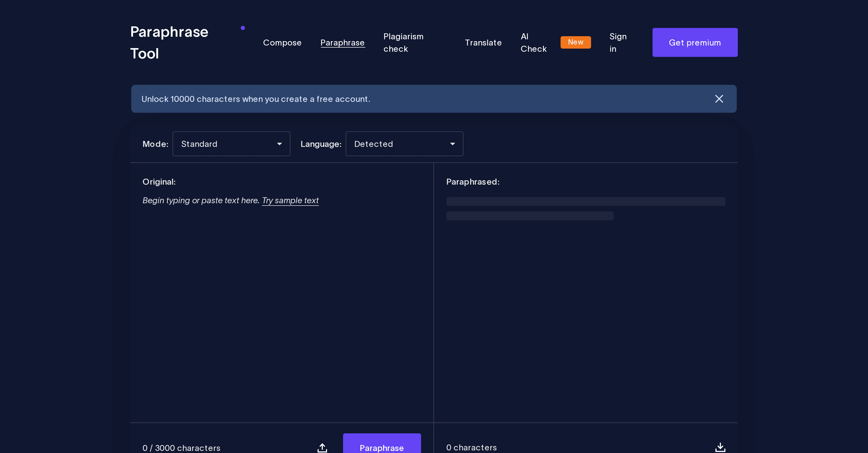Try sample text in the editor
This screenshot has width=868, height=453.
pyautogui.click(x=290, y=200)
